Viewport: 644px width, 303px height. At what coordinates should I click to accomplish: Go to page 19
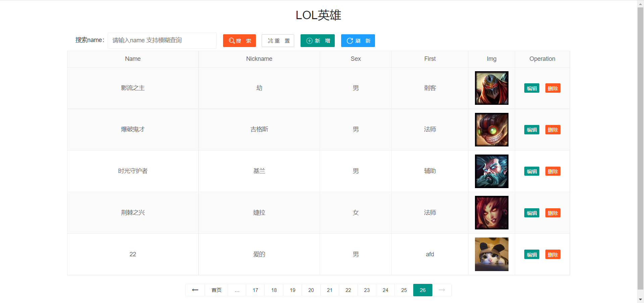pos(292,290)
